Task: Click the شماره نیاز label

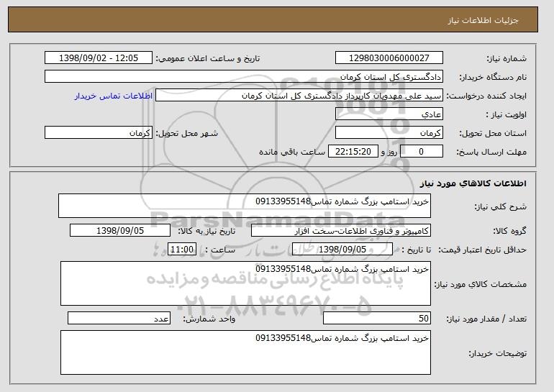Action: (x=507, y=58)
